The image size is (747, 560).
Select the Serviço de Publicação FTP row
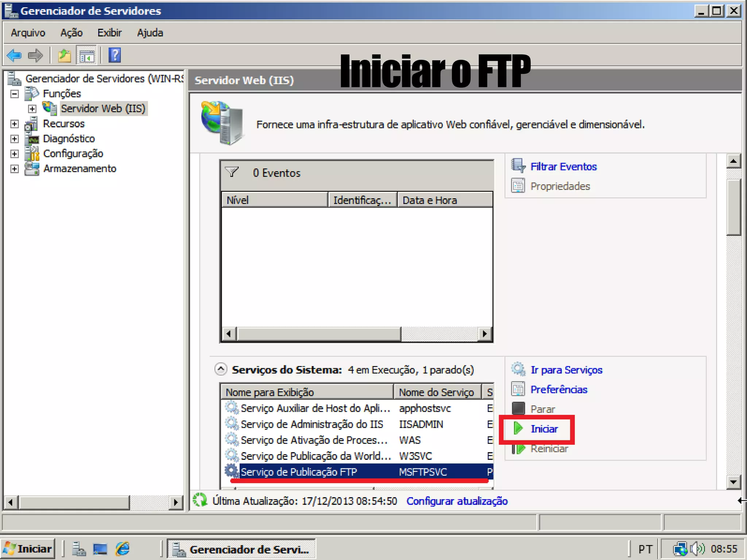point(358,472)
